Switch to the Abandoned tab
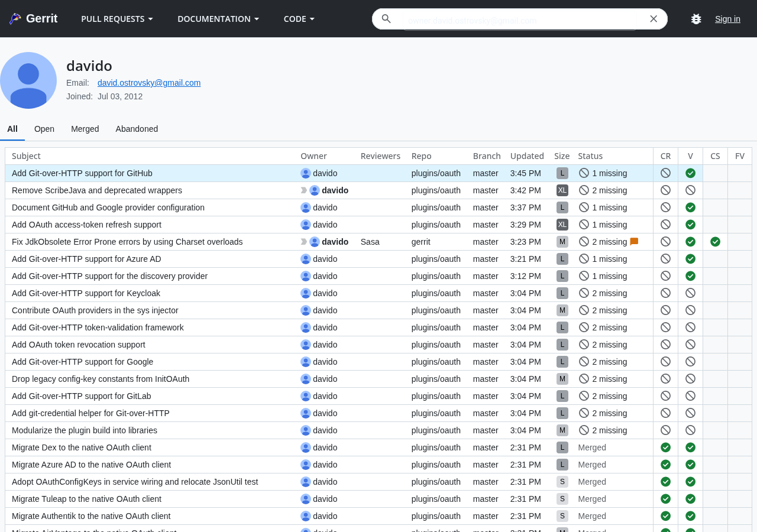757x532 pixels. tap(137, 129)
